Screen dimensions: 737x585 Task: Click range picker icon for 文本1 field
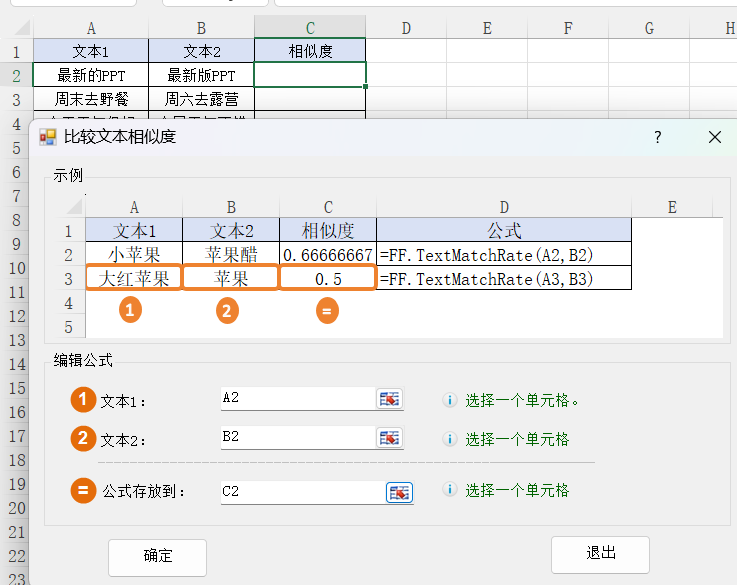click(389, 399)
